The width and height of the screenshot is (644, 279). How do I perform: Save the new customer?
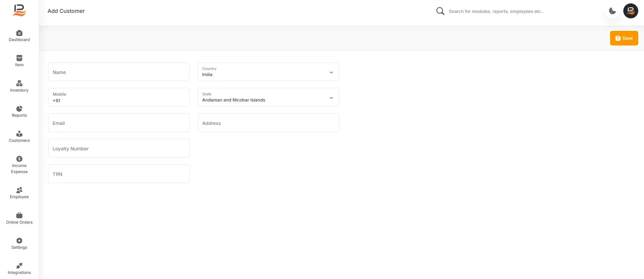click(x=624, y=38)
